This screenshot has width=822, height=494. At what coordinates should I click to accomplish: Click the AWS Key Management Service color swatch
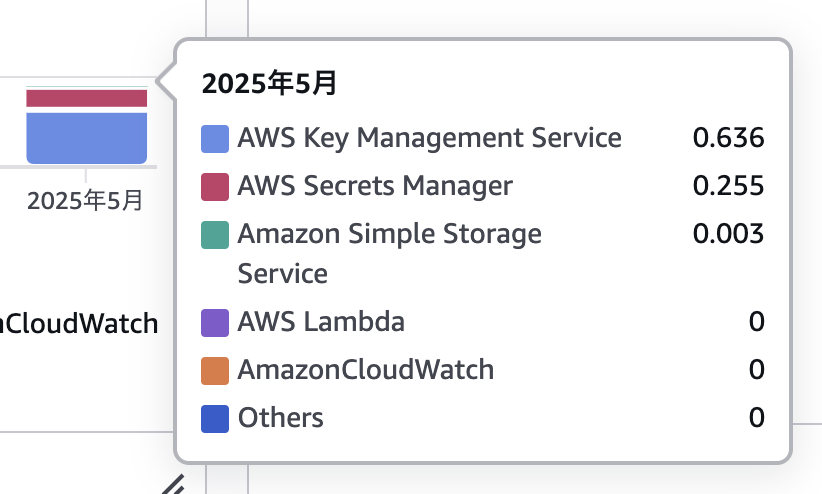point(215,139)
